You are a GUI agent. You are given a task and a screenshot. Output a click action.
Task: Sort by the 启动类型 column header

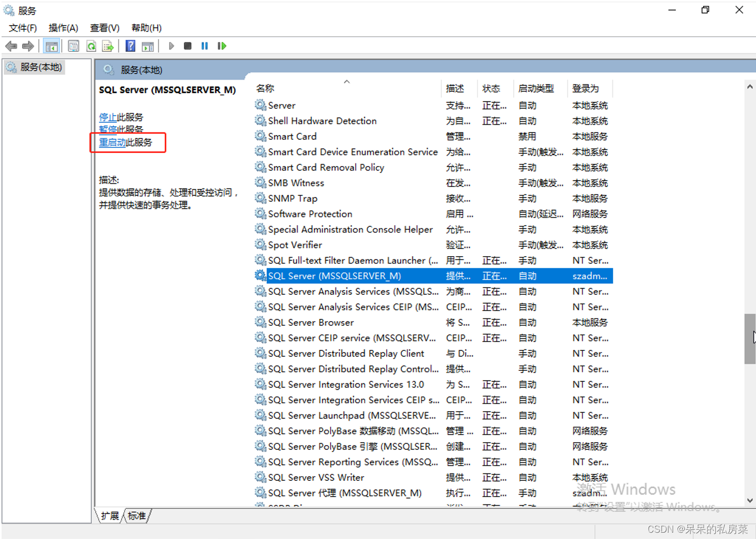click(x=536, y=89)
